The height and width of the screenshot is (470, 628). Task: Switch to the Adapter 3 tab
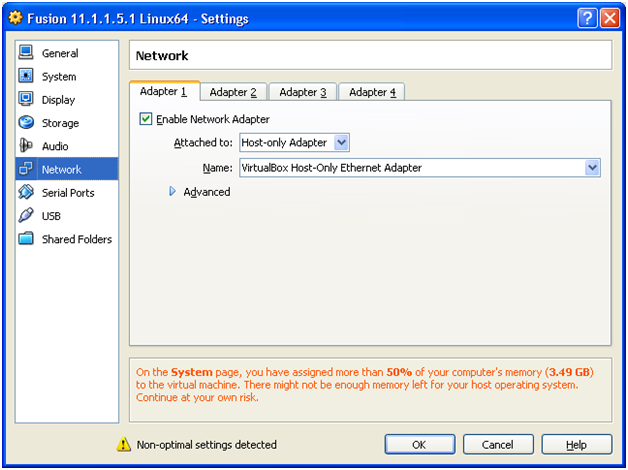tap(303, 92)
